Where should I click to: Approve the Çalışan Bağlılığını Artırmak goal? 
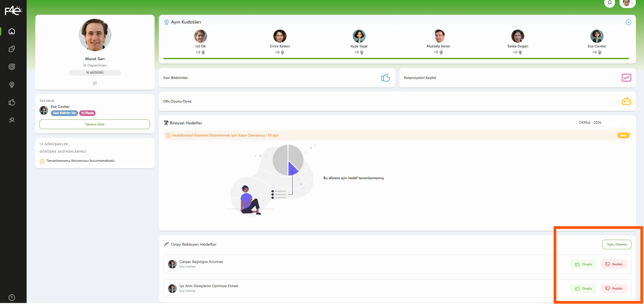pyautogui.click(x=583, y=264)
